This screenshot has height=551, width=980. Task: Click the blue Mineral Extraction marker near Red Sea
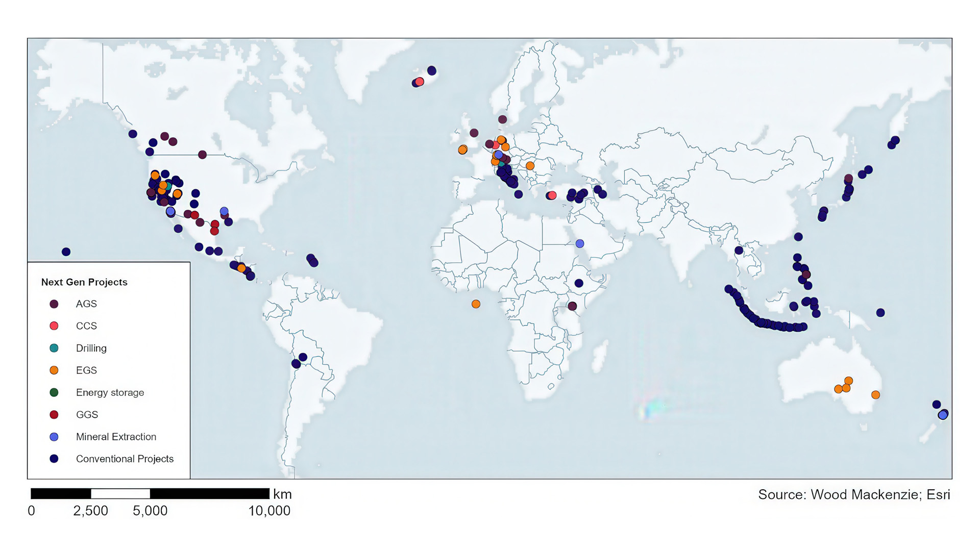point(580,244)
